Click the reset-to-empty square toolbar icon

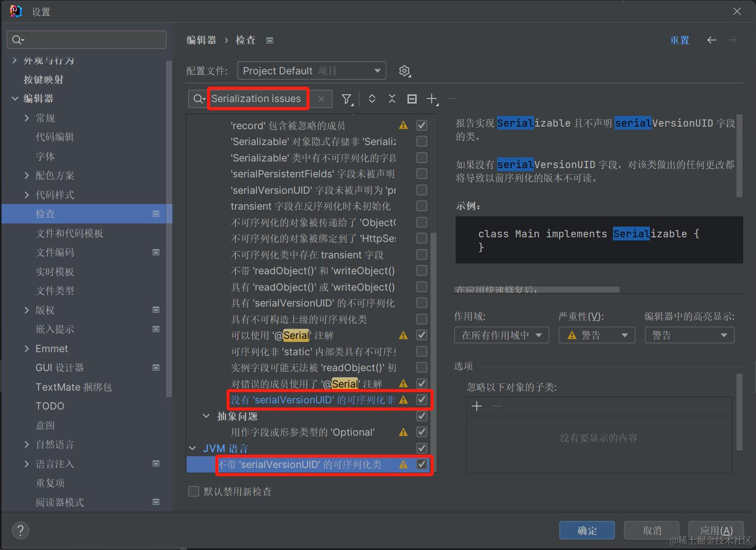point(412,99)
